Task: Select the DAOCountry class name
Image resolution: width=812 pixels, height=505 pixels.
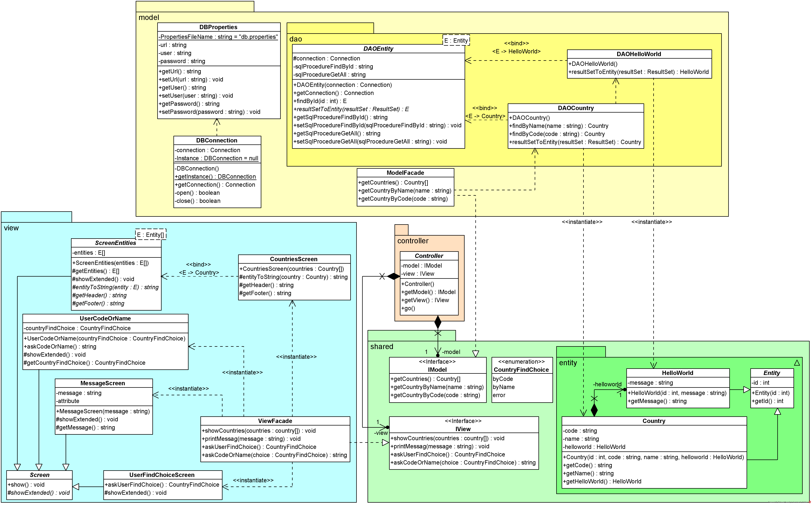Action: [576, 108]
